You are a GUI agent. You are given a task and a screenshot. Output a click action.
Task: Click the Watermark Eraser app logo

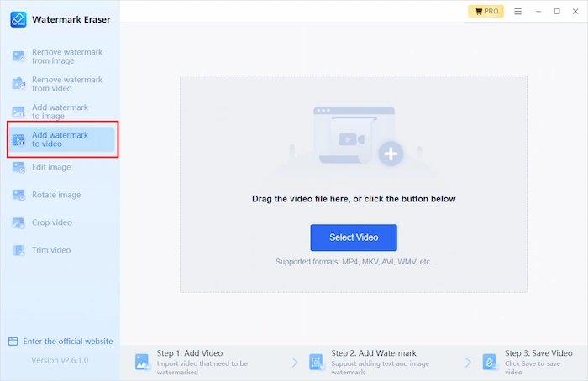18,18
